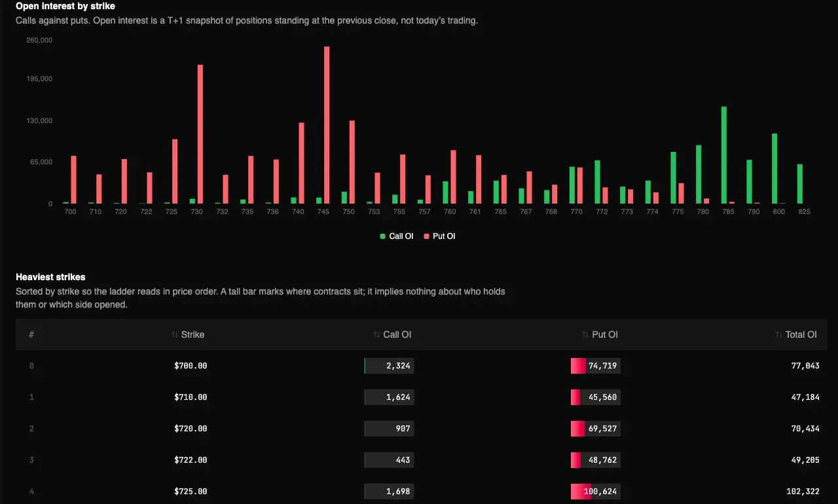The width and height of the screenshot is (838, 504).
Task: Toggle the Put OI series in chart legend
Action: point(439,236)
